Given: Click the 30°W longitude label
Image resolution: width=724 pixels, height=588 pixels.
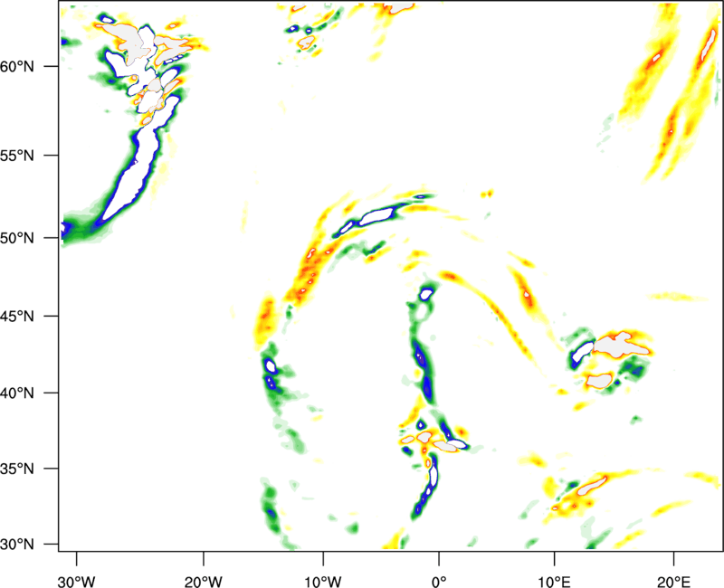Looking at the screenshot, I should [77, 582].
